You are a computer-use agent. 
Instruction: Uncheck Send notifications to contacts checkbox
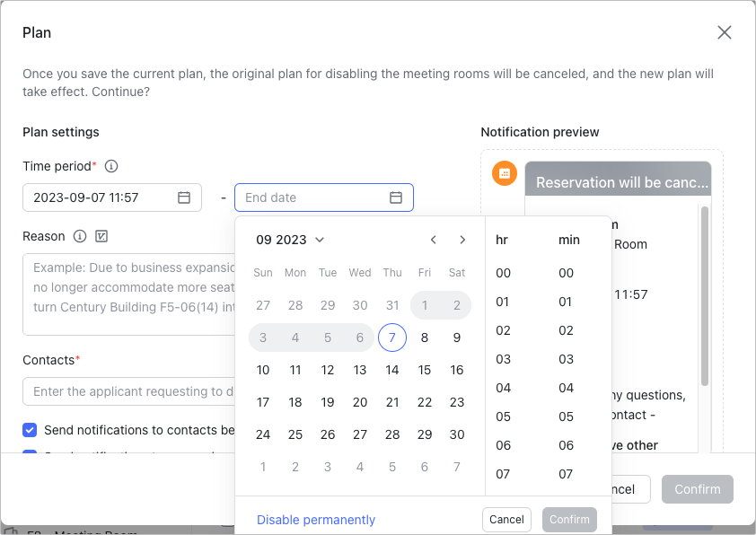pos(30,430)
